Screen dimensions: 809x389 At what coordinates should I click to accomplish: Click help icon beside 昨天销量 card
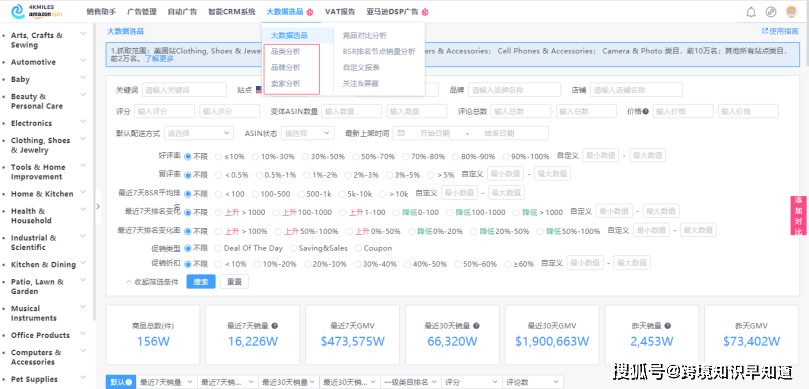coord(668,326)
